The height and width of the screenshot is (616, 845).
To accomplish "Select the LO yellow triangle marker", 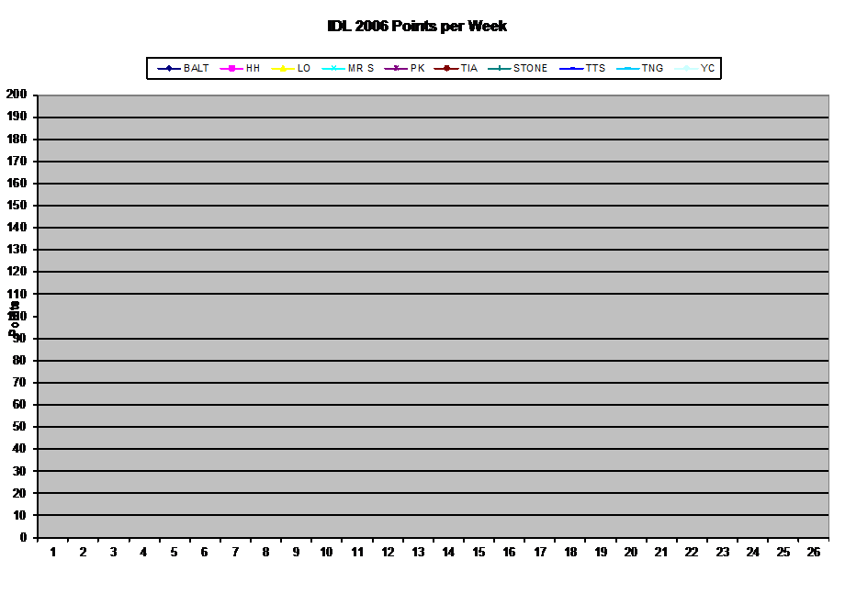I will click(282, 67).
